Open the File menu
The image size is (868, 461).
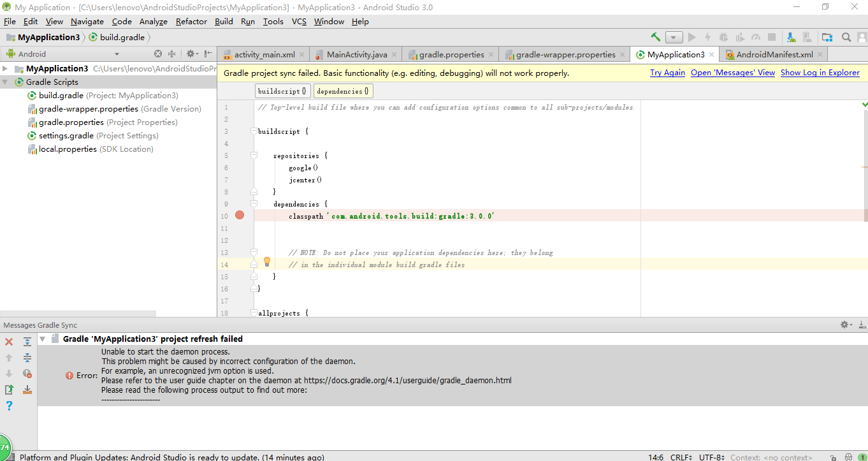click(x=10, y=21)
